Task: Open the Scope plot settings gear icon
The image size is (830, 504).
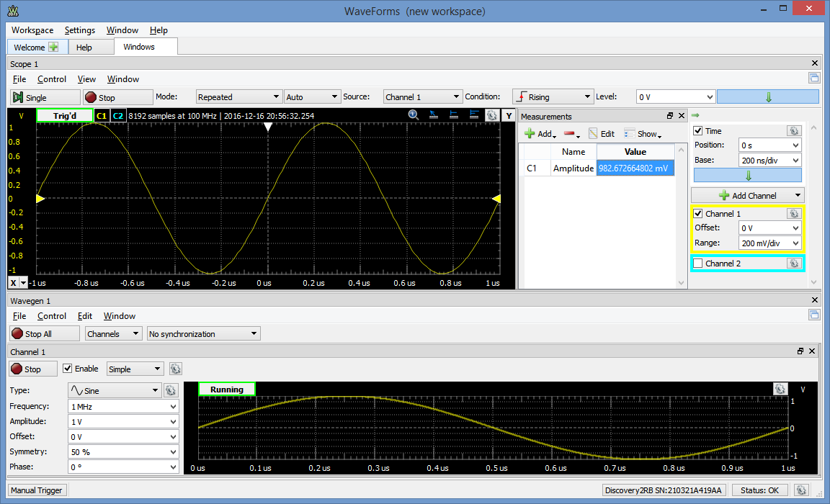Action: [491, 115]
